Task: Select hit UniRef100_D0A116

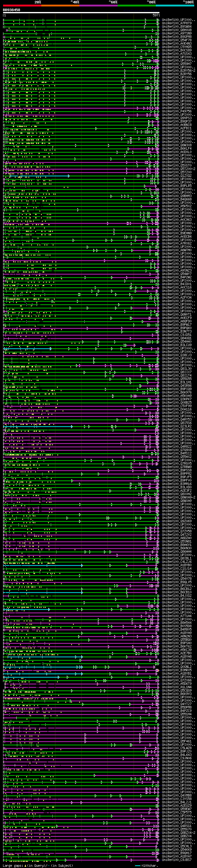Action: 177,410
